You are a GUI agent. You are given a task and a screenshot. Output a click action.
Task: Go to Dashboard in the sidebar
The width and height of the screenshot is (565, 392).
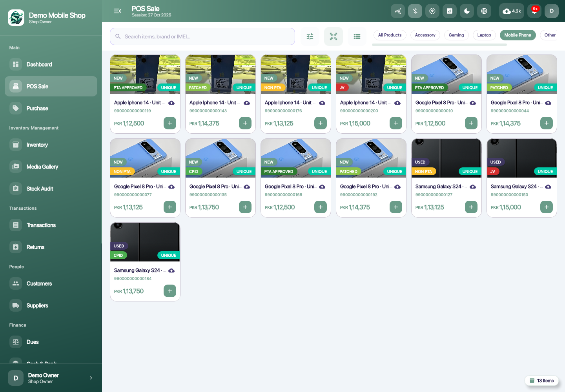click(x=51, y=64)
